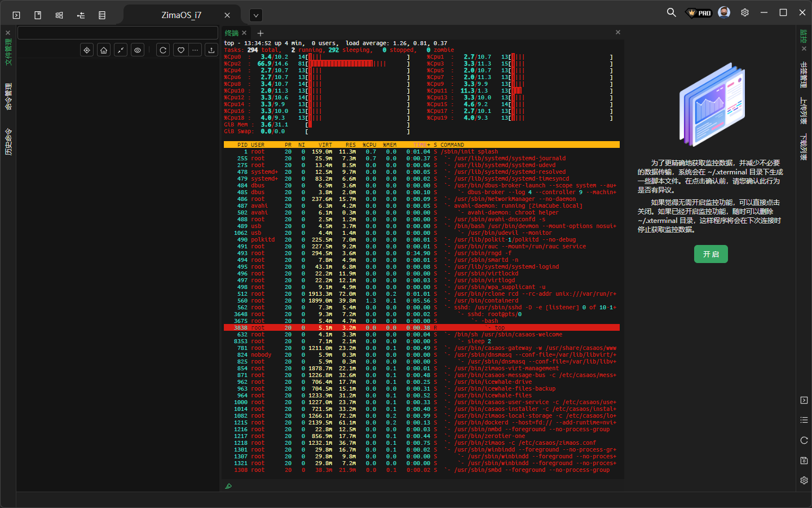The width and height of the screenshot is (812, 508).
Task: Click the file manager path input field
Action: click(118, 33)
